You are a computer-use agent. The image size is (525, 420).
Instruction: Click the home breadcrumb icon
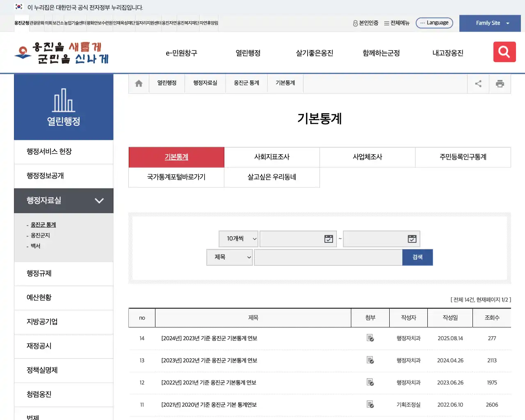[x=138, y=83]
